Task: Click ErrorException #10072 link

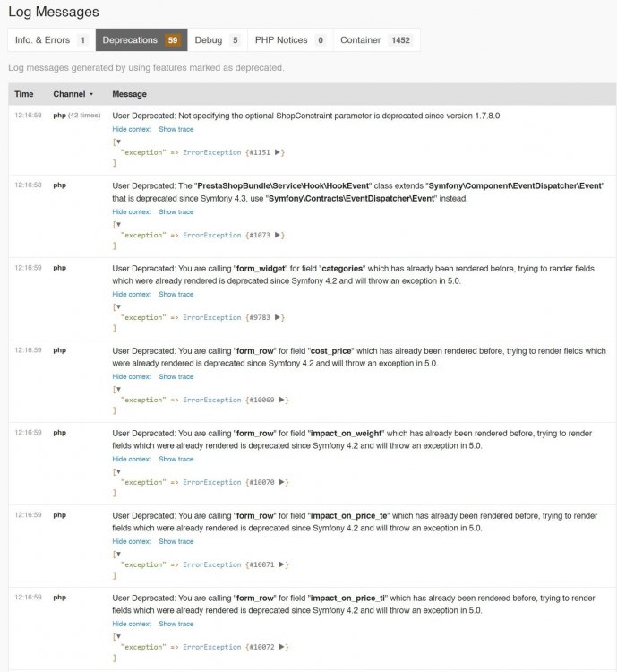Action: pos(212,647)
